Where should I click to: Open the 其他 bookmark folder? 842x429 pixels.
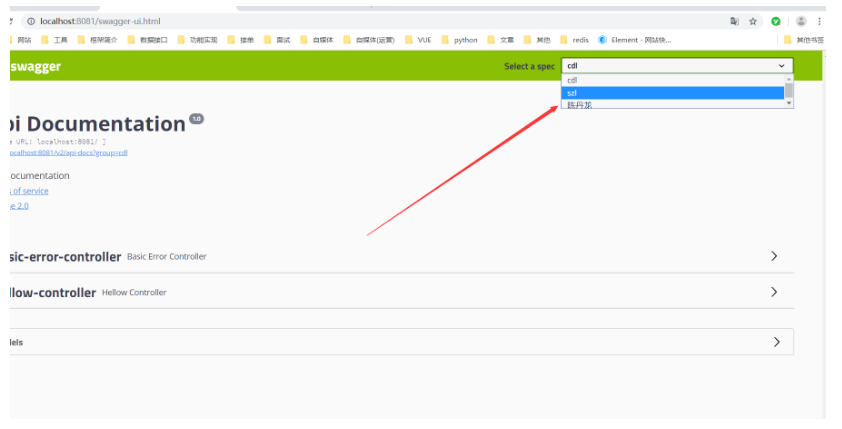tap(537, 40)
